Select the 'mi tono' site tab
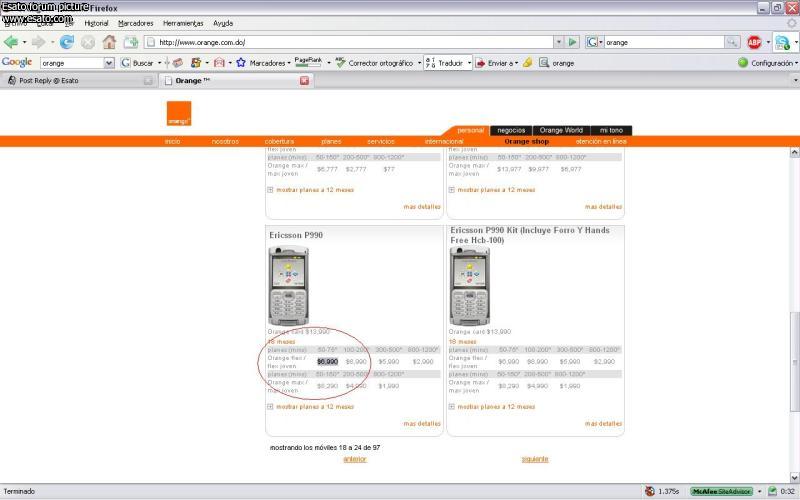Screen dimensions: 800x500 [x=611, y=131]
